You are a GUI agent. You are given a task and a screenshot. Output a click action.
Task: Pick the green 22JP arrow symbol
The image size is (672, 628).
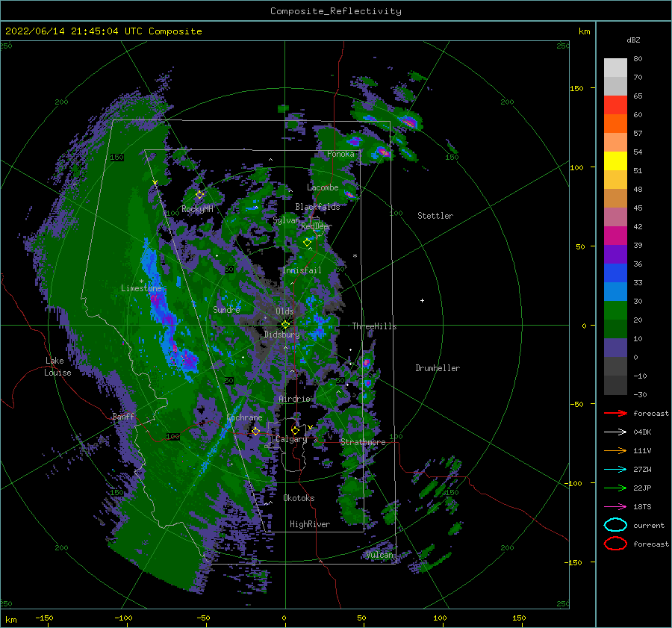(615, 488)
